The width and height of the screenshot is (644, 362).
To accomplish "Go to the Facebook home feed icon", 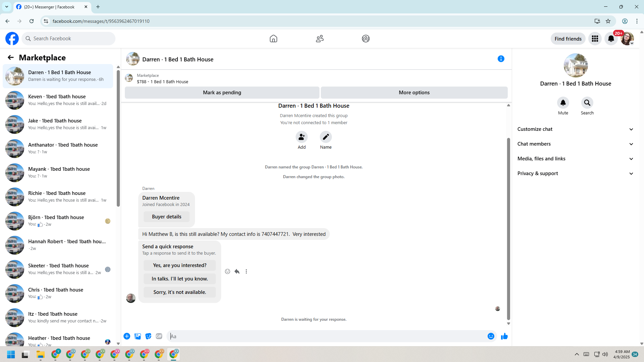I will (274, 39).
